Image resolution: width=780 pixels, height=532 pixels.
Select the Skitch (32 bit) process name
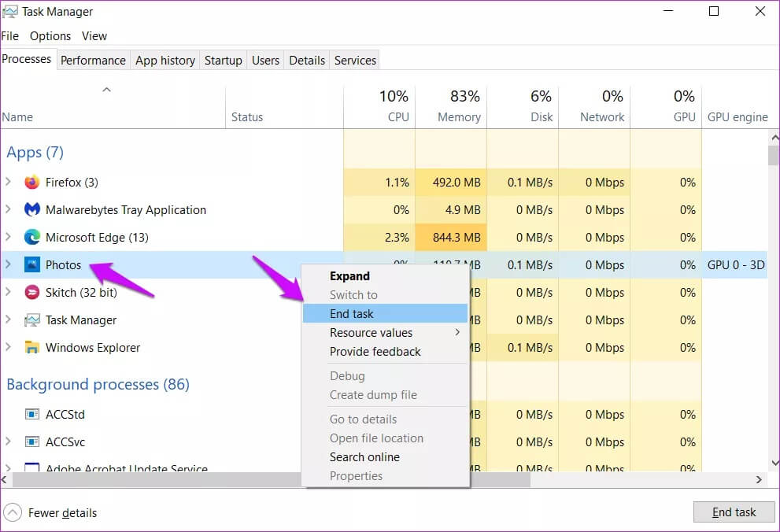click(81, 292)
